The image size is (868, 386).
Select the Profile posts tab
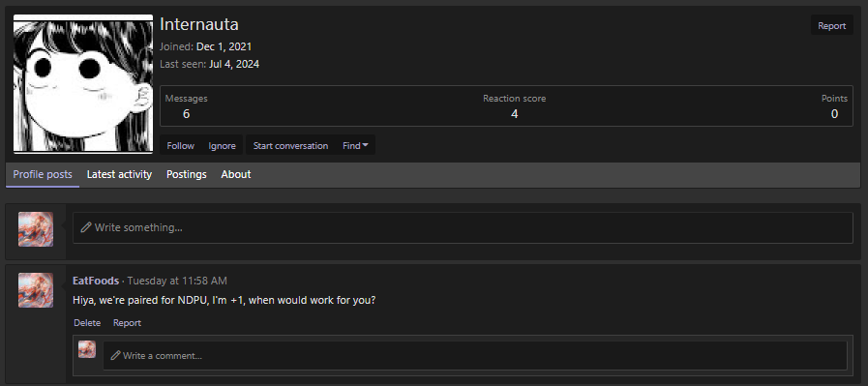click(x=43, y=174)
